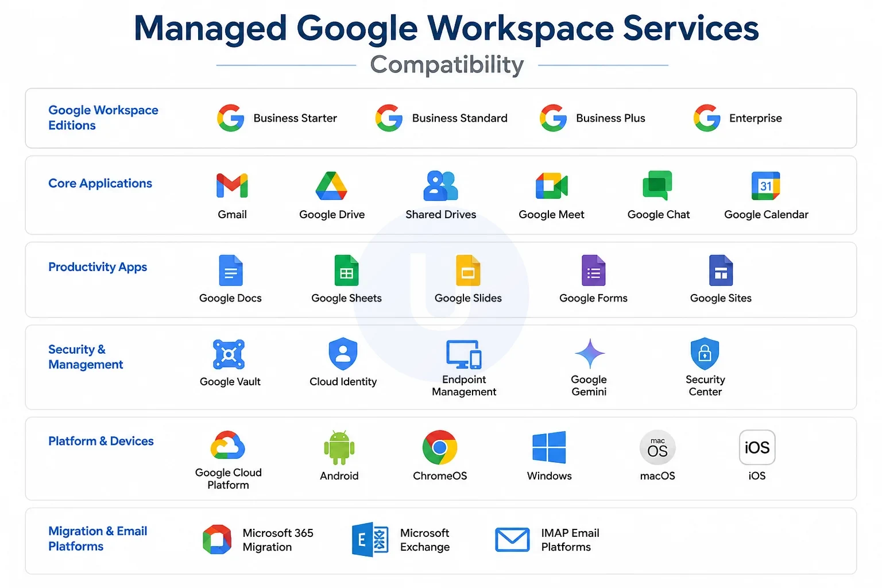
Task: Open the Google Calendar icon
Action: tap(766, 185)
